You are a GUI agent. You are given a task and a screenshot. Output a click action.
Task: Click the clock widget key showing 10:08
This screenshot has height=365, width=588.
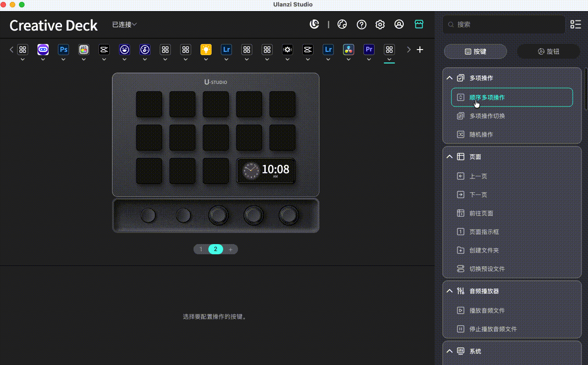coord(266,171)
